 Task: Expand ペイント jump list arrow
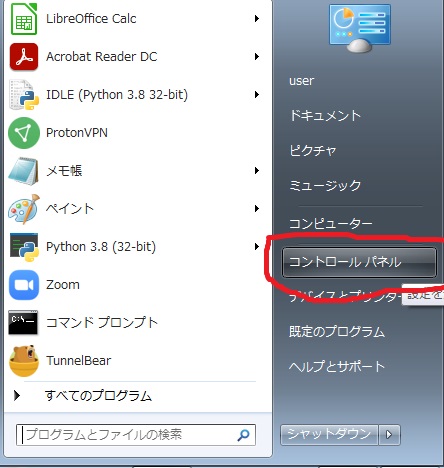coord(257,209)
